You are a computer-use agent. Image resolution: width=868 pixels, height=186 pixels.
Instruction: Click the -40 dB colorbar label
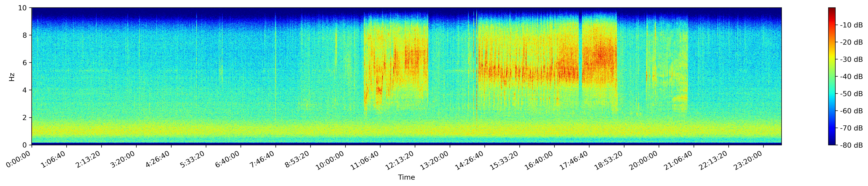(x=851, y=77)
